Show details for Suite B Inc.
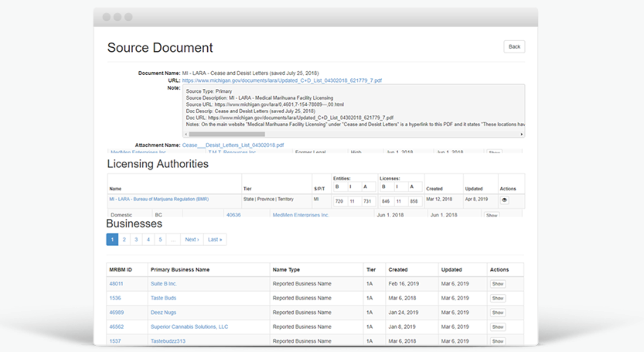 [498, 284]
